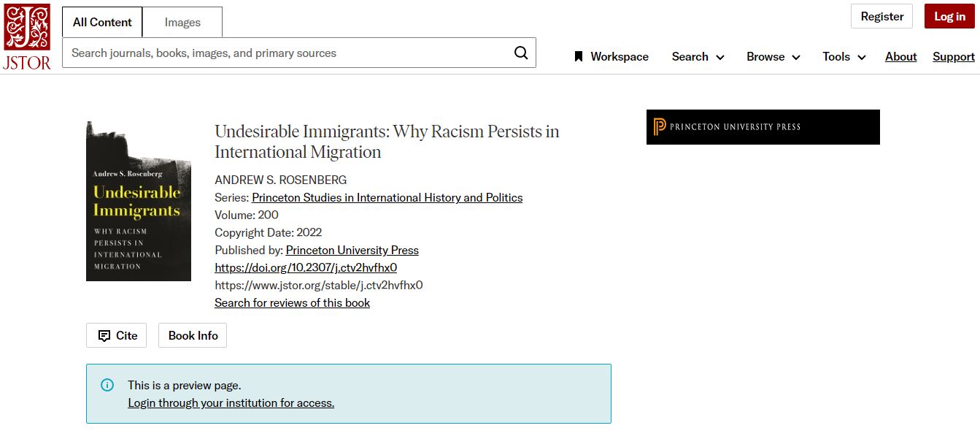Expand the Browse menu
The image size is (980, 439).
tap(773, 56)
